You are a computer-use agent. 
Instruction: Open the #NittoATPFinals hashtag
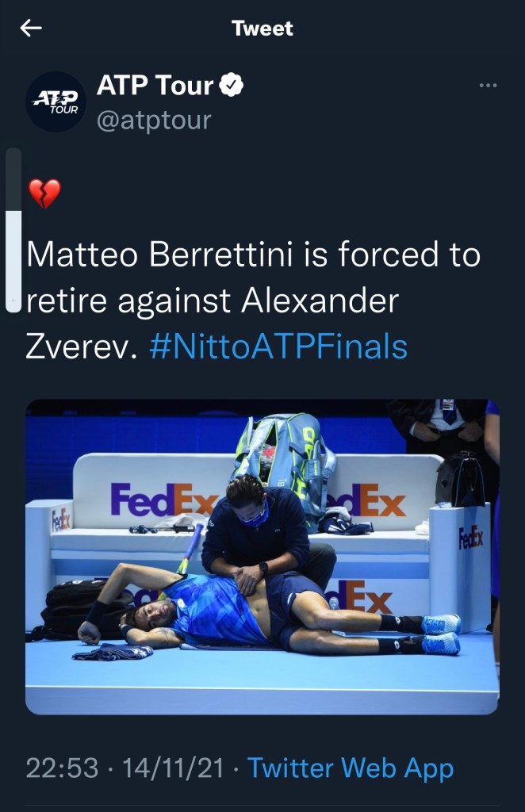click(278, 347)
